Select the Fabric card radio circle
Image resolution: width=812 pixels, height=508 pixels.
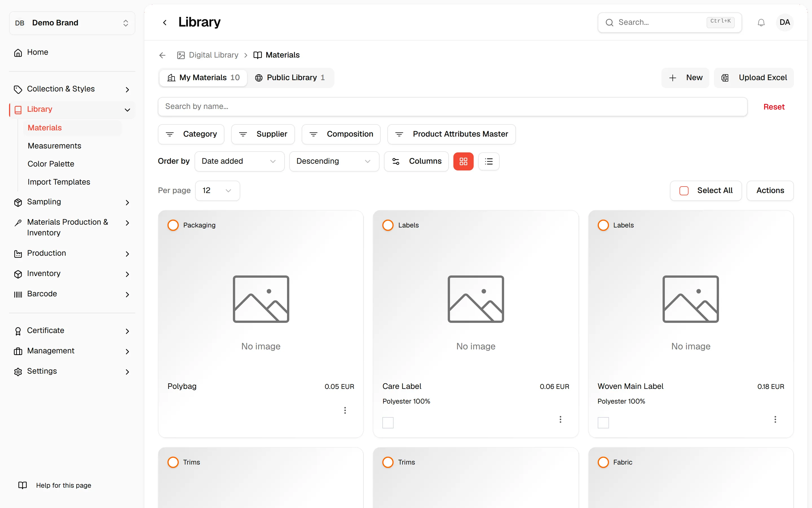tap(603, 462)
